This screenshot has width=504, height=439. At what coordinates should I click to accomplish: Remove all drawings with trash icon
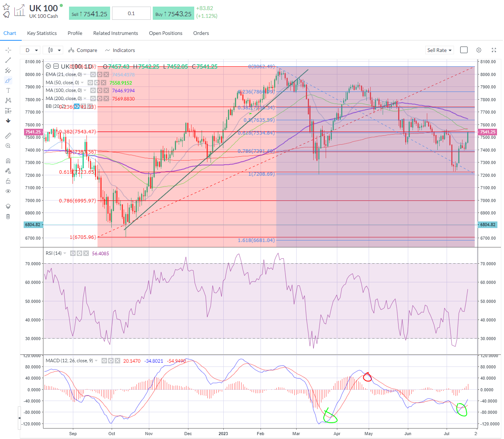click(8, 216)
